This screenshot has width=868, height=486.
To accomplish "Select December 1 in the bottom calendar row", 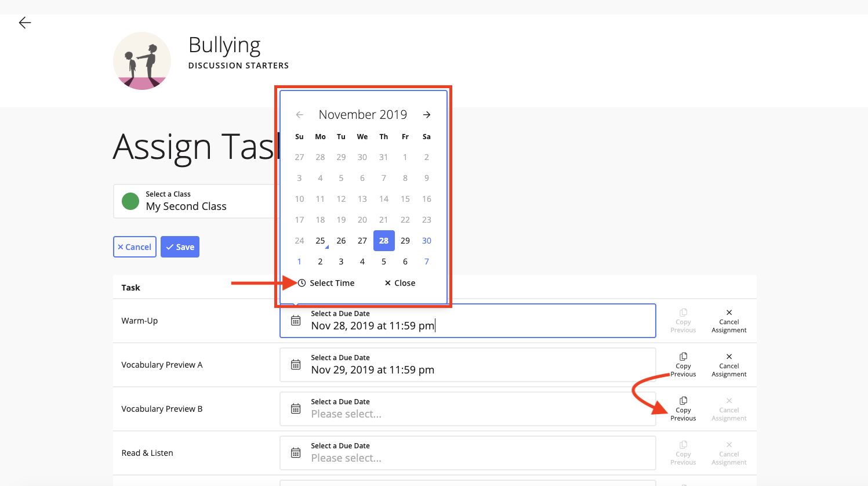I will click(299, 262).
